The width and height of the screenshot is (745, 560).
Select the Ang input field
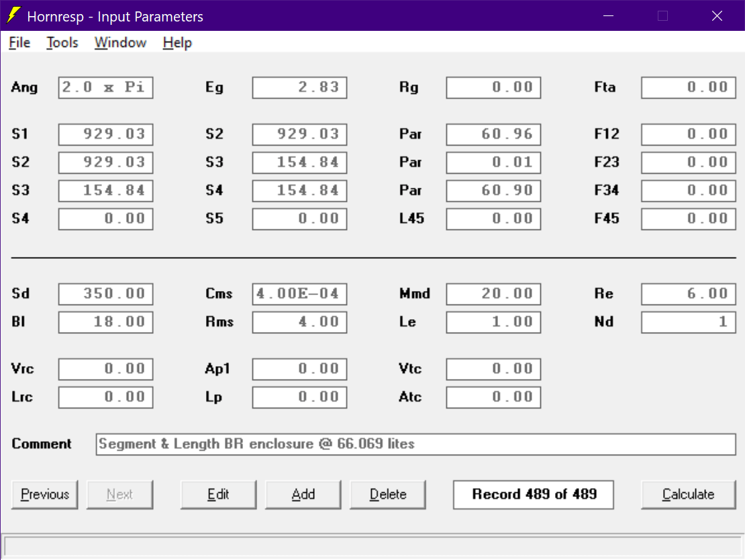coord(105,87)
